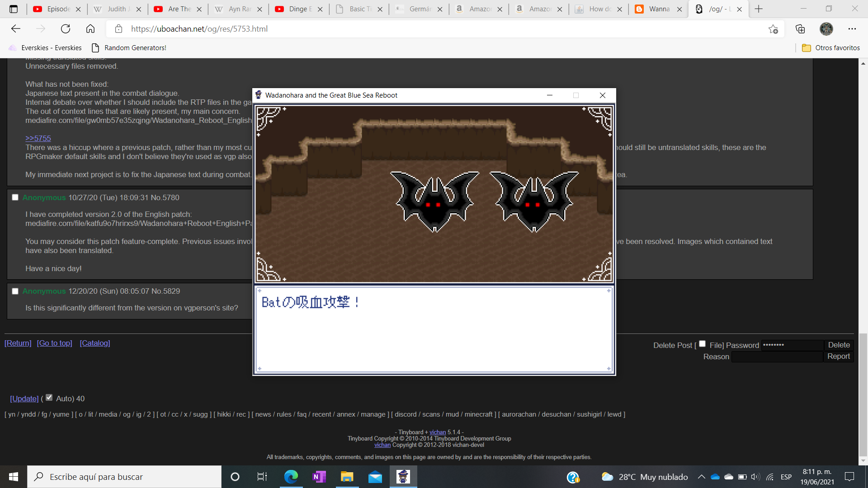
Task: Click the [Return] link
Action: 18,343
